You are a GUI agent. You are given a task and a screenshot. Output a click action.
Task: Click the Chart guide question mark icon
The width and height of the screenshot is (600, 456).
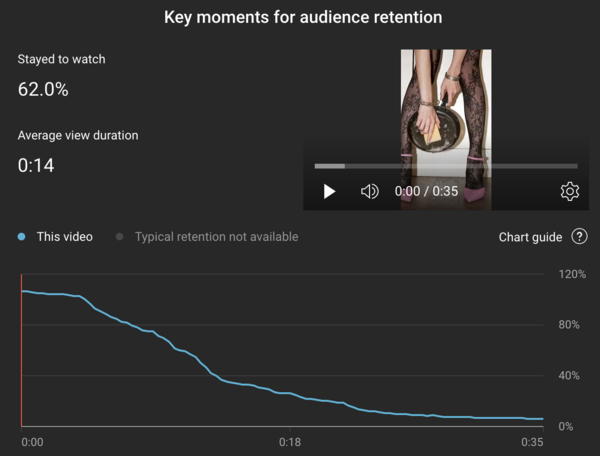click(x=579, y=237)
